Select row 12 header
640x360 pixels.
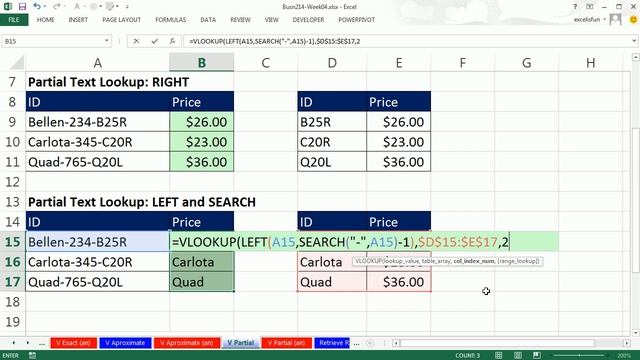pyautogui.click(x=12, y=182)
